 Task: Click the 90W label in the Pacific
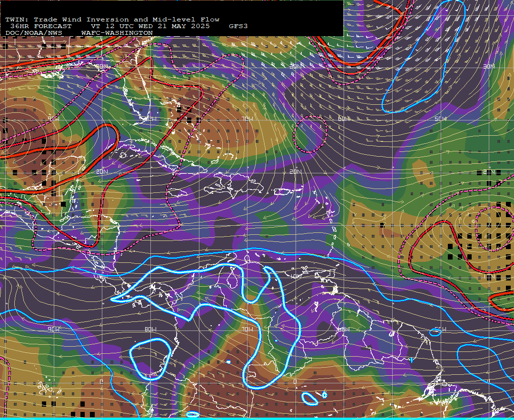pos(54,329)
